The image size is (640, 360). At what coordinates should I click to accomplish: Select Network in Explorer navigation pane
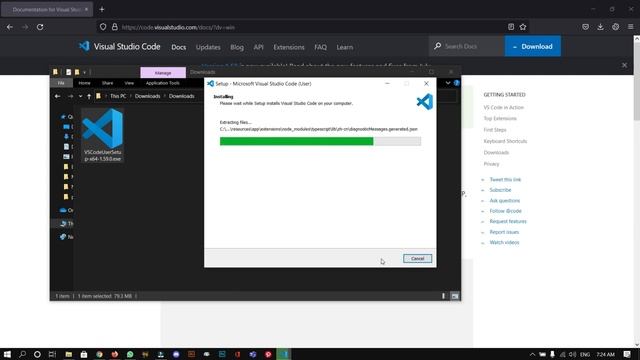pyautogui.click(x=67, y=237)
